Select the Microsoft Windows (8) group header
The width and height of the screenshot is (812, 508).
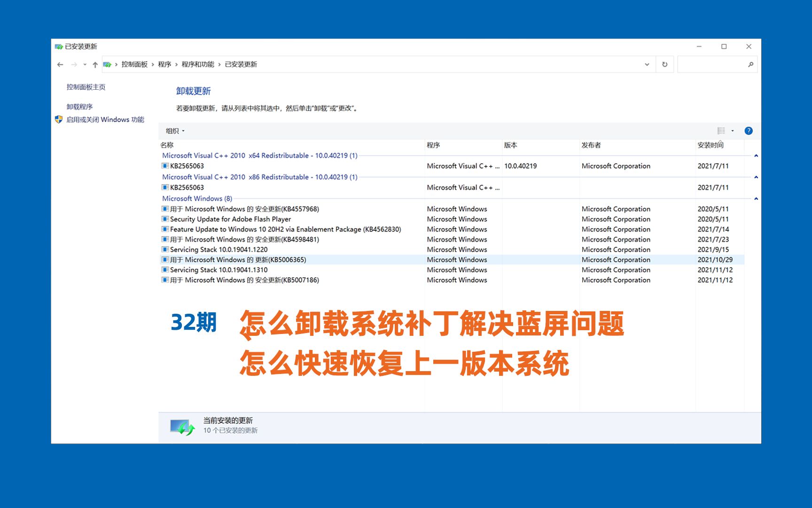point(197,199)
